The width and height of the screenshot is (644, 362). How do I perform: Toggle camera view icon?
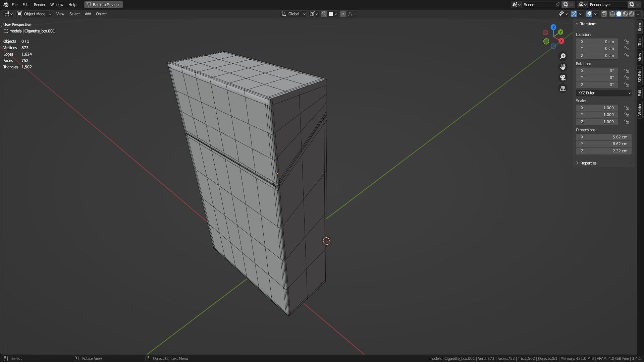tap(563, 77)
